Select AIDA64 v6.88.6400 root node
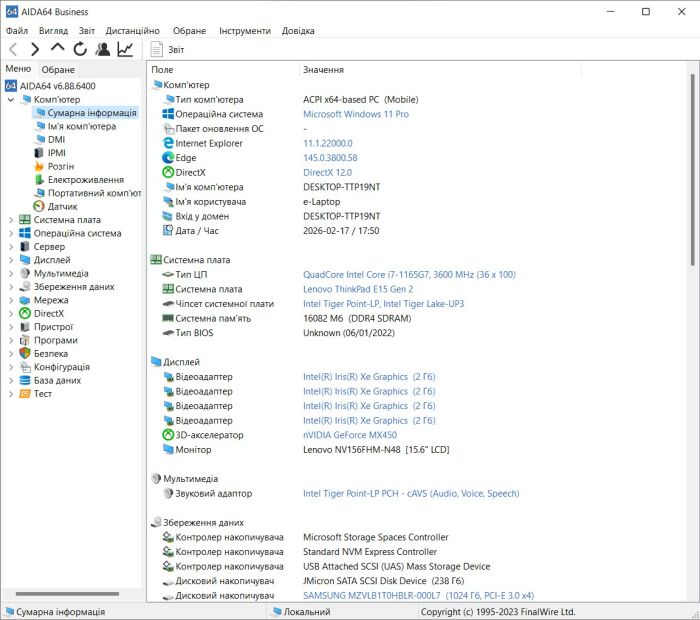Viewport: 700px width, 620px height. click(58, 86)
